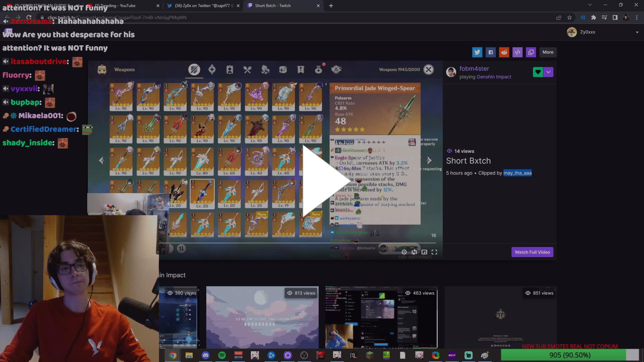
Task: Open the embed code share option
Action: [x=518, y=52]
